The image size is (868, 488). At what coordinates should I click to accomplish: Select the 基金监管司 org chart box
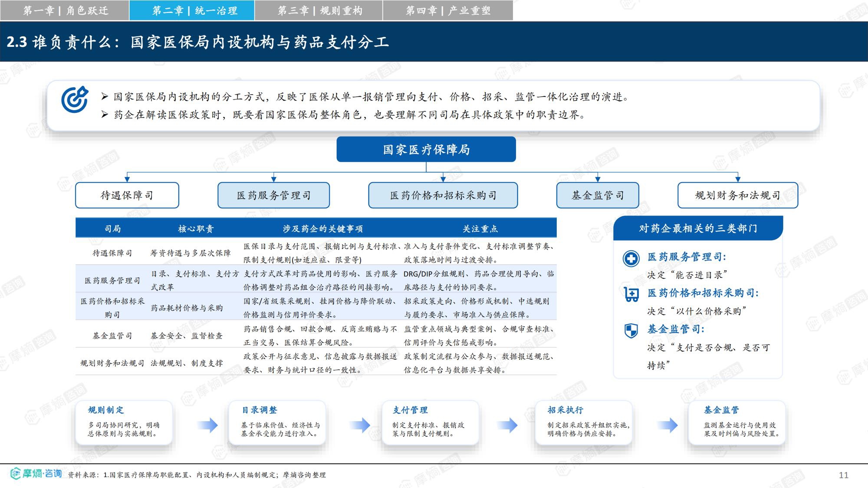pos(598,195)
